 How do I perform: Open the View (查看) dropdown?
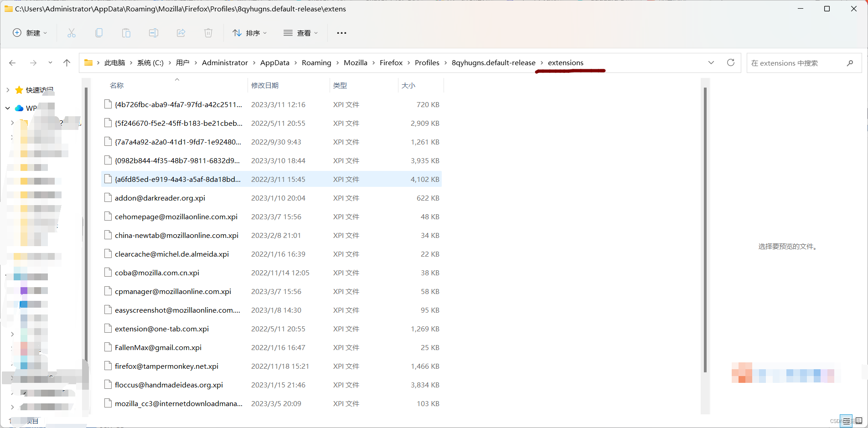coord(300,33)
